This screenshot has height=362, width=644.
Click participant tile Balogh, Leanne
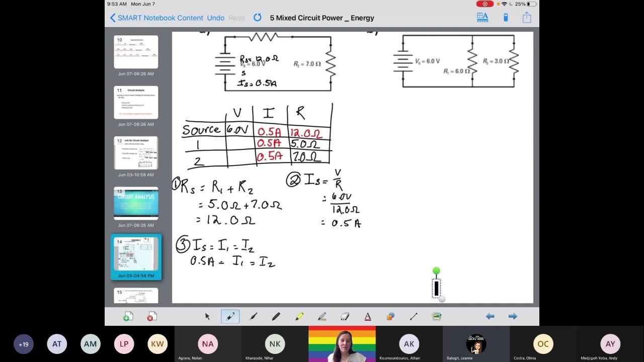pos(476,344)
